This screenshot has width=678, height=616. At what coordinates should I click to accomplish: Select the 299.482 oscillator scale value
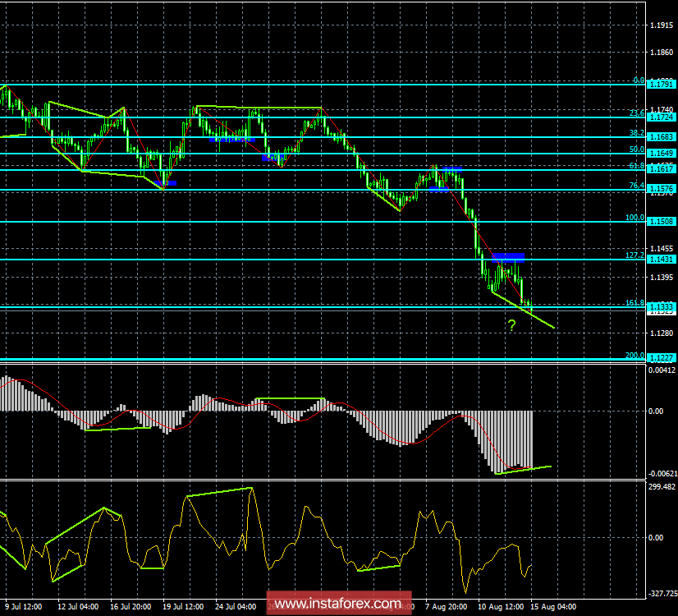point(662,486)
